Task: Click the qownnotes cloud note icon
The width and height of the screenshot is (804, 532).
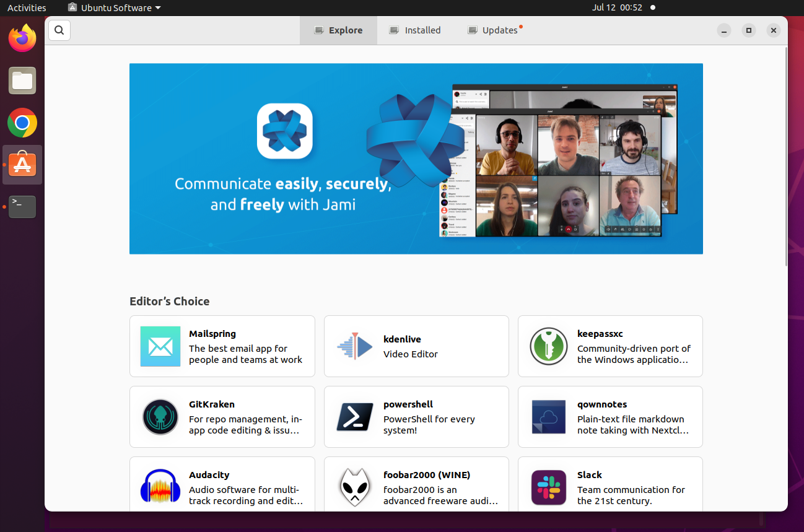Action: pos(549,417)
